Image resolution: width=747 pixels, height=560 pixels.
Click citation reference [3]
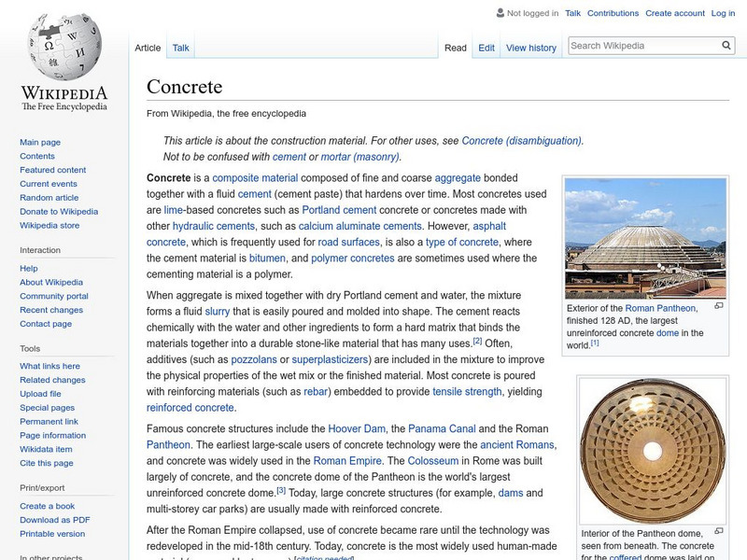[281, 490]
